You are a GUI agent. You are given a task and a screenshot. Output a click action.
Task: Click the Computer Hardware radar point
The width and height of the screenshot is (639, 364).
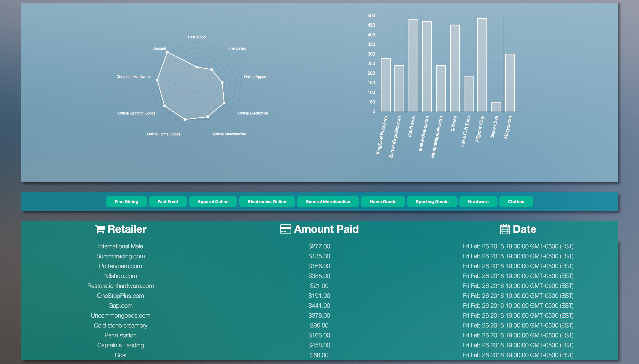pyautogui.click(x=157, y=80)
